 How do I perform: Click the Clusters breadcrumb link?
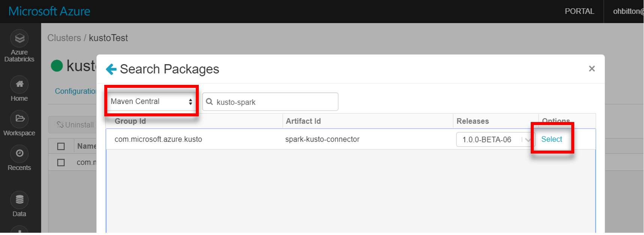point(64,38)
